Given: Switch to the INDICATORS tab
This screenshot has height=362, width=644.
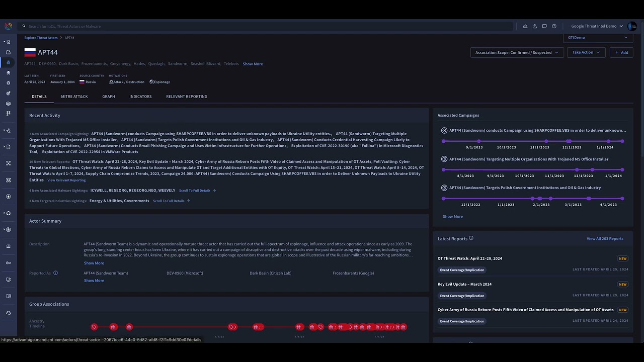Looking at the screenshot, I should 140,97.
